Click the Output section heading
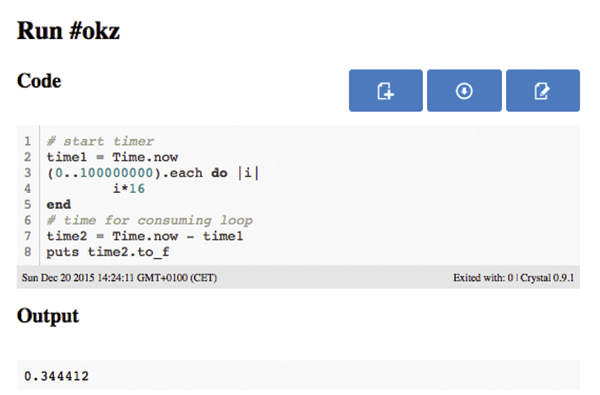600x395 pixels. [x=48, y=316]
